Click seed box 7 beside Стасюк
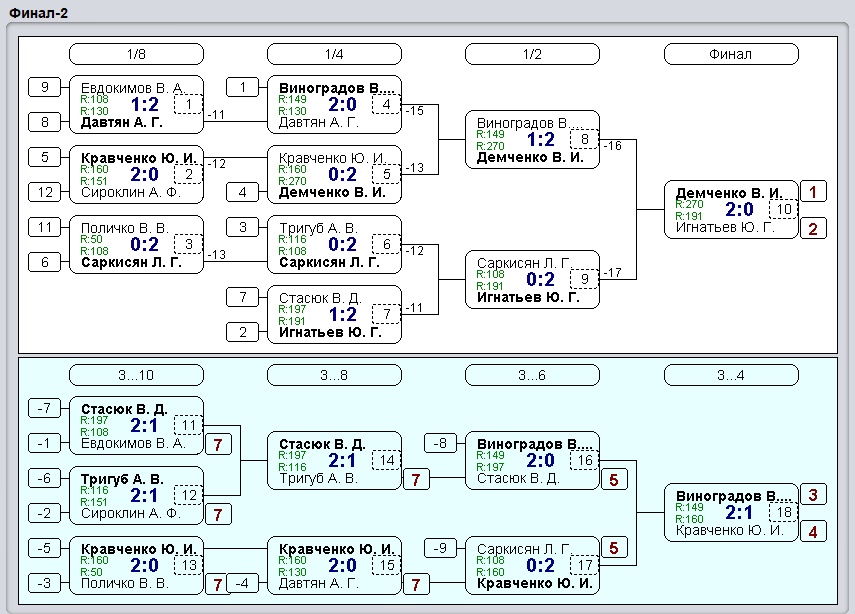Image resolution: width=855 pixels, height=614 pixels. [242, 297]
